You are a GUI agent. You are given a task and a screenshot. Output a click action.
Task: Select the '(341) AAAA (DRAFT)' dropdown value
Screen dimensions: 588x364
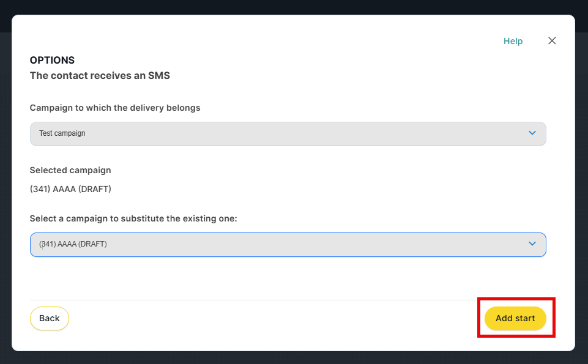[x=73, y=244]
